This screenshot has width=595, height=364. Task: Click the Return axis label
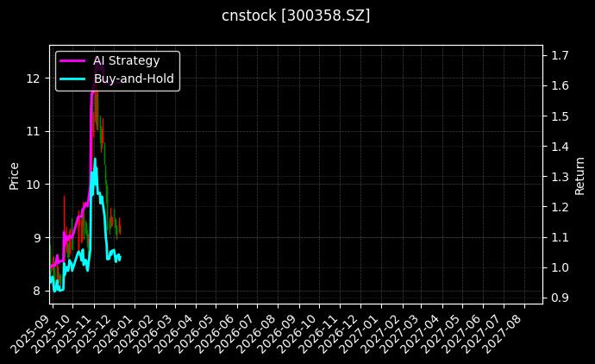[x=579, y=175]
